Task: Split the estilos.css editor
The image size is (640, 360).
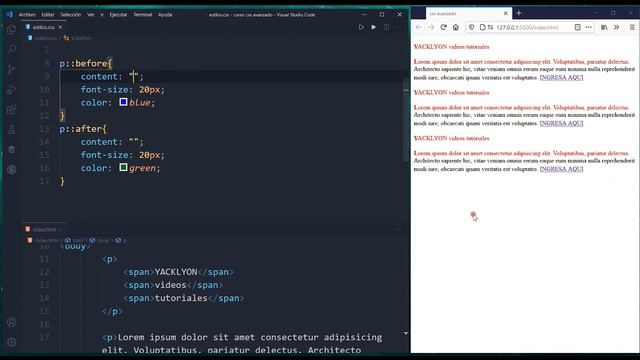Action: (386, 27)
